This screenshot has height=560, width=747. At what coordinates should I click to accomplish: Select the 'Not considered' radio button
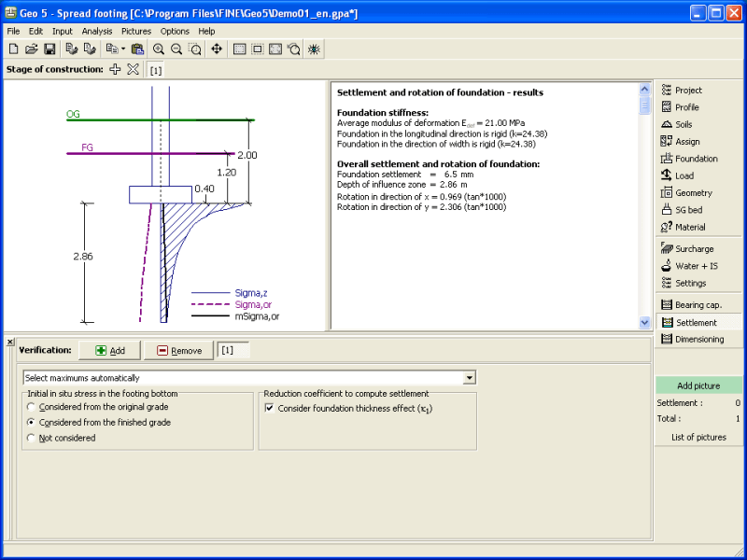point(33,437)
